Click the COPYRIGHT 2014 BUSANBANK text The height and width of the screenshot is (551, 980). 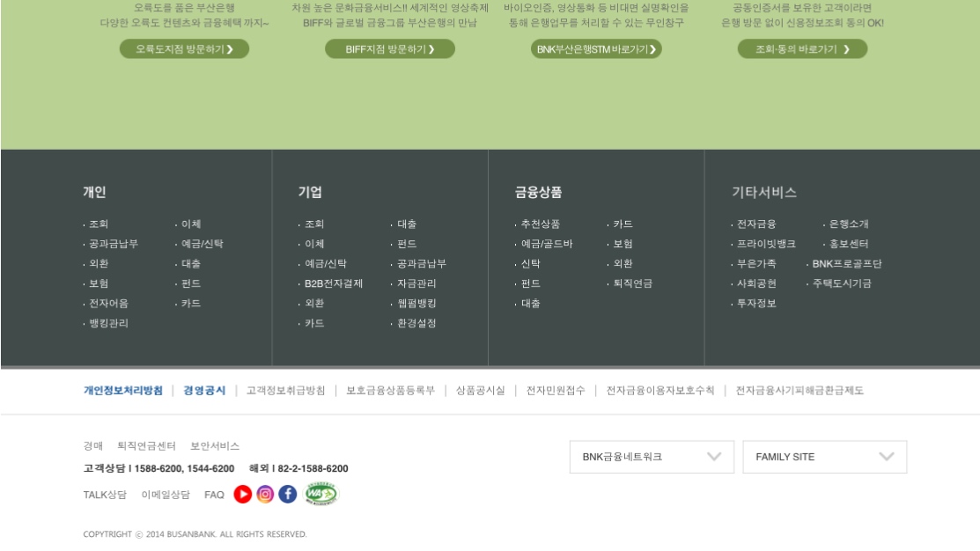coord(195,534)
